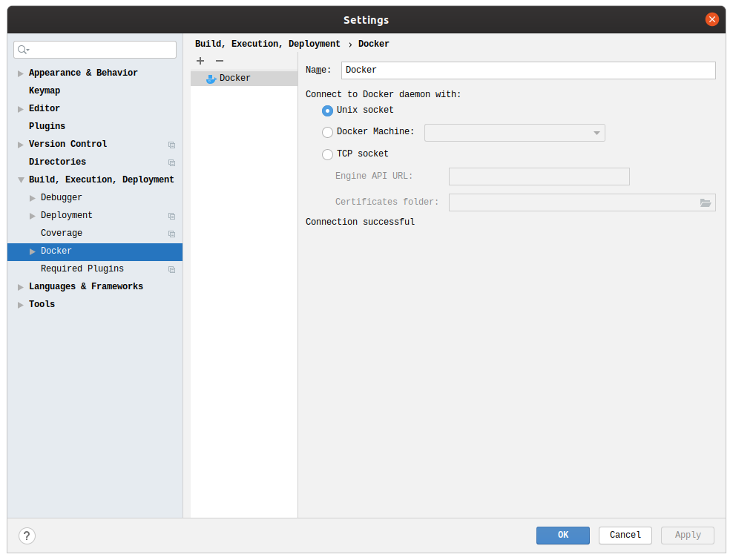
Task: Click the project-level icon beside Coverage
Action: point(171,234)
